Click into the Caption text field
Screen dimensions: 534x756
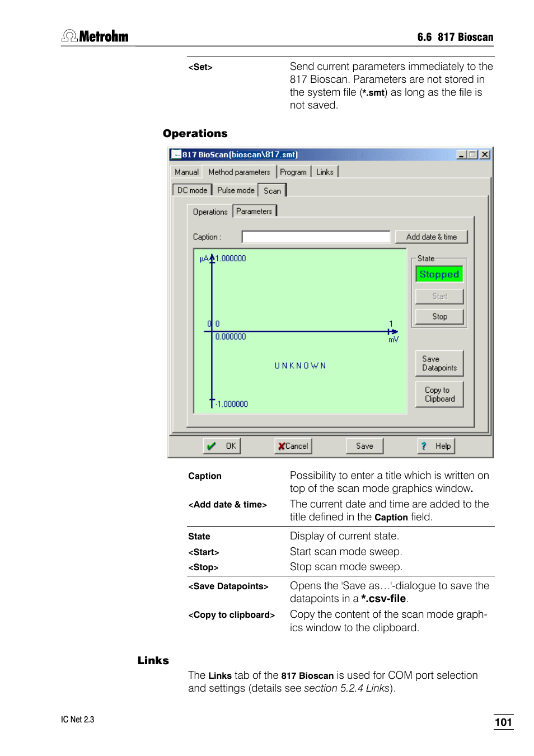tap(316, 237)
